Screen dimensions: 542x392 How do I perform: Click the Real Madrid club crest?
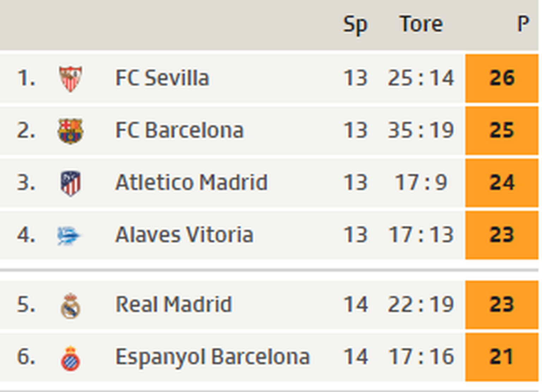71,305
